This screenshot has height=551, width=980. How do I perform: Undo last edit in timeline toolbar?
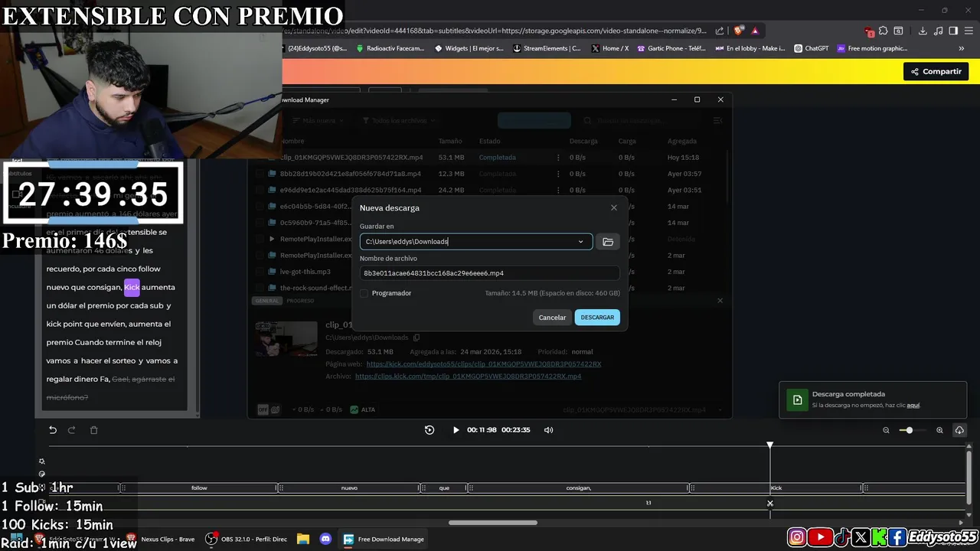point(53,430)
